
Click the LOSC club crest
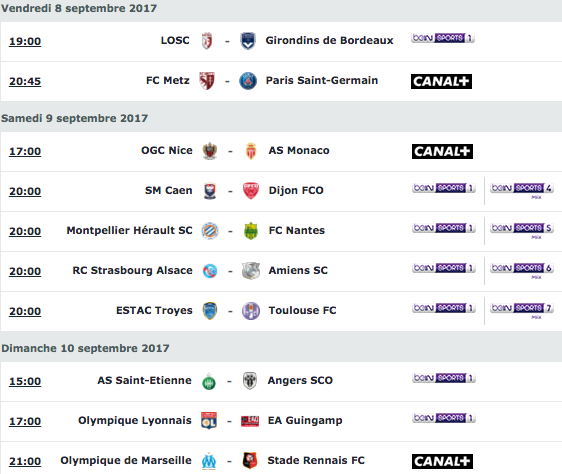coord(207,41)
